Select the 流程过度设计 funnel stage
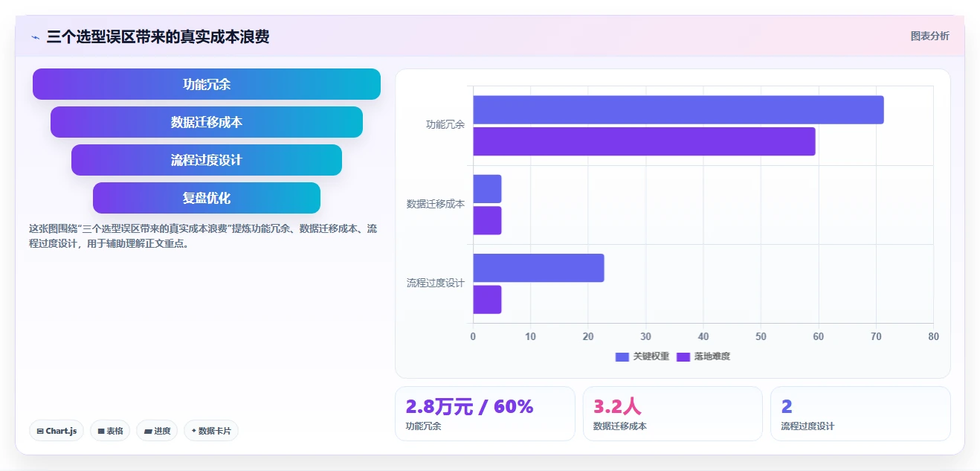This screenshot has width=980, height=471. pyautogui.click(x=207, y=160)
